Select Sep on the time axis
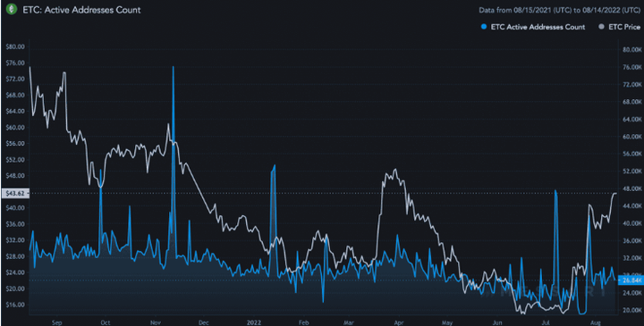 (x=56, y=322)
